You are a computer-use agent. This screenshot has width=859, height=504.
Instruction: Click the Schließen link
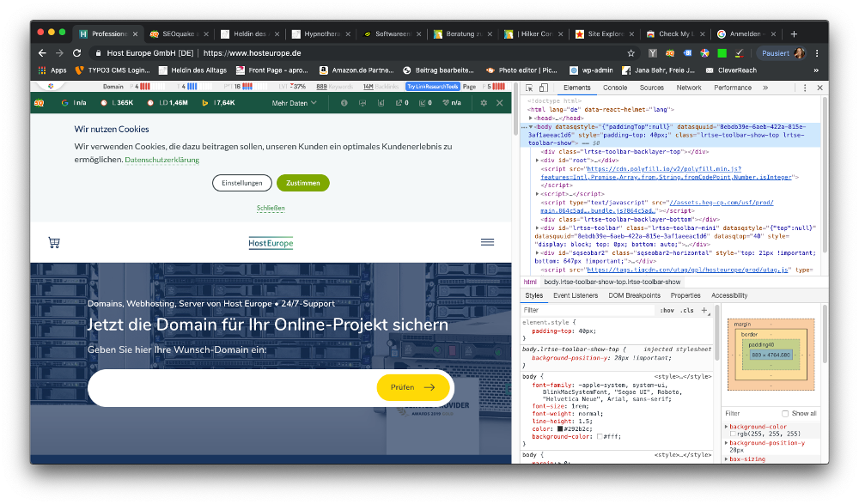[271, 208]
